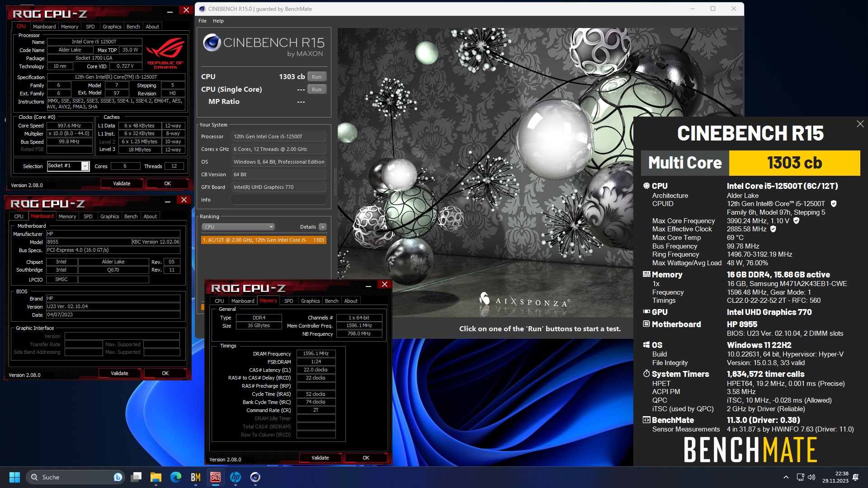
Task: Click the Bing icon in the search box
Action: pyautogui.click(x=118, y=477)
